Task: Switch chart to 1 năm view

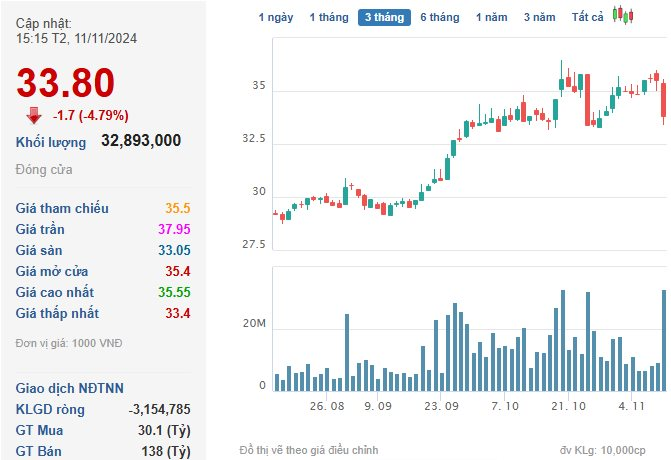Action: [x=491, y=17]
